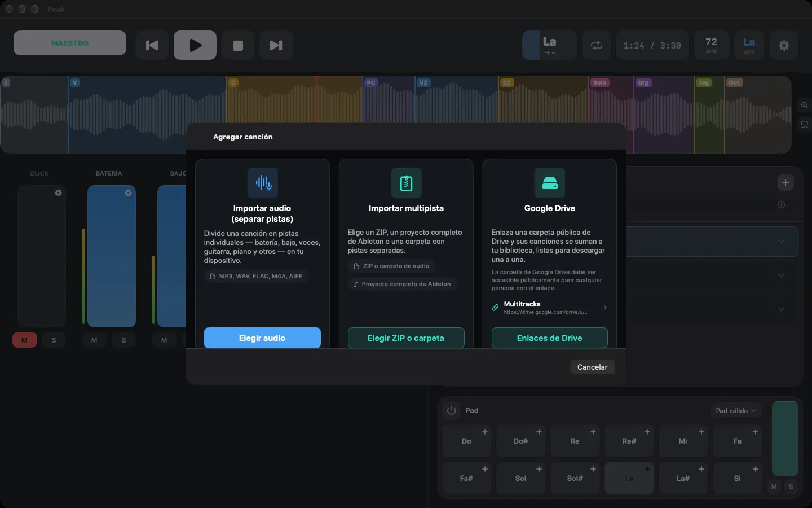The width and height of the screenshot is (812, 508).
Task: Toggle the loop icon in the toolbar
Action: coord(596,45)
